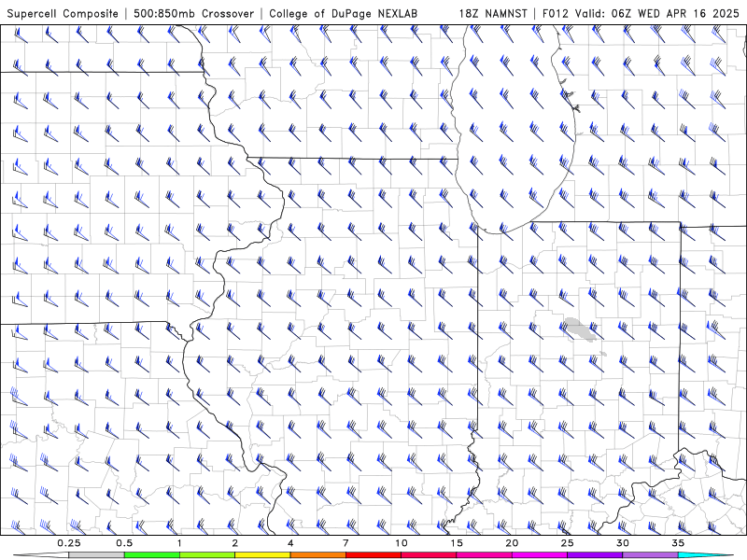Click the "18Z NAMNST" model run label
The height and width of the screenshot is (560, 747).
click(x=493, y=13)
